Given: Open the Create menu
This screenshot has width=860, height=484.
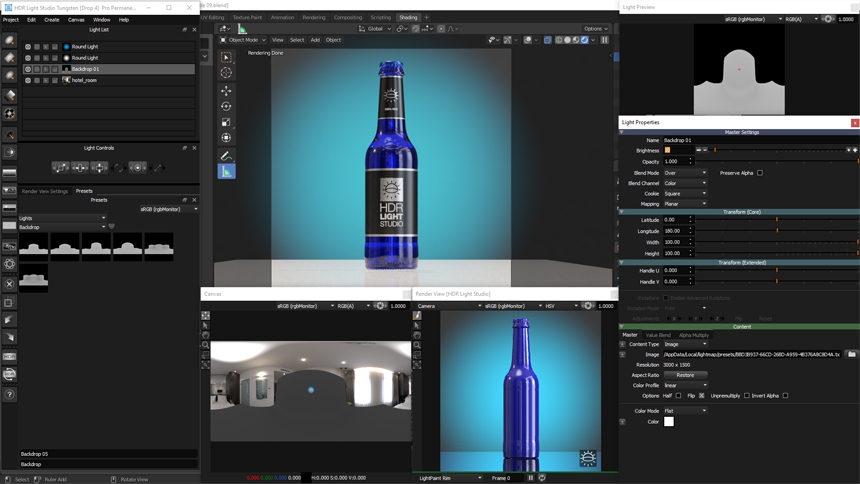Looking at the screenshot, I should coord(52,20).
